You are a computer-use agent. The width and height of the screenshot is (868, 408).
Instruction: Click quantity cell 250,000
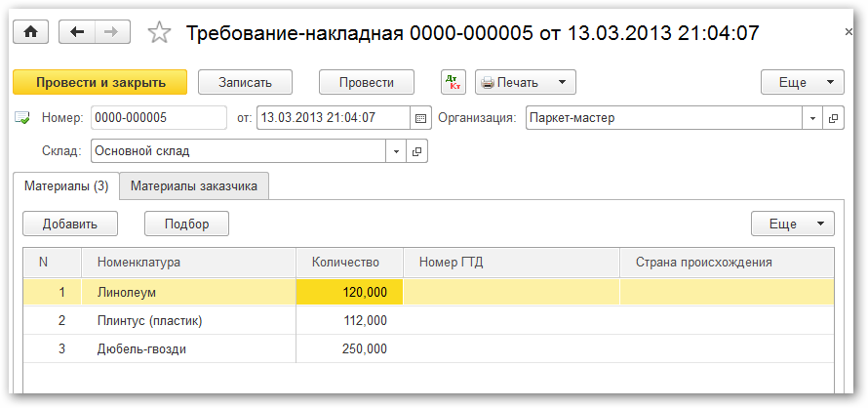point(350,349)
